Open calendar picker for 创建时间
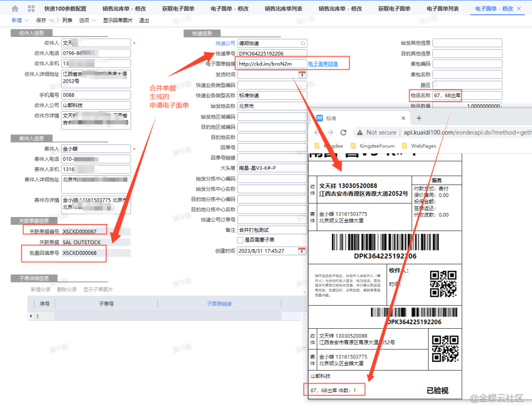This screenshot has height=407, width=532. 302,251
